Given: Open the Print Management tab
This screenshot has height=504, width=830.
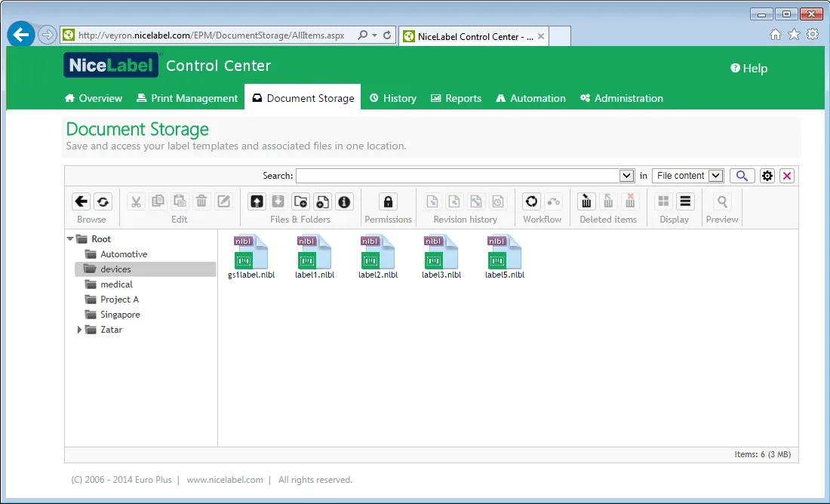Looking at the screenshot, I should pyautogui.click(x=187, y=98).
